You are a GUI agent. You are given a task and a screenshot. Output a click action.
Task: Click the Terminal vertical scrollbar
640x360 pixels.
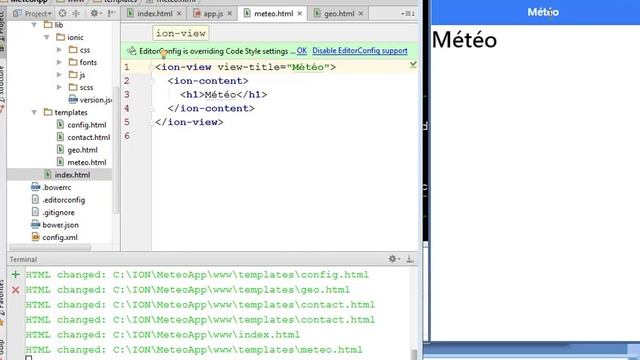414,355
